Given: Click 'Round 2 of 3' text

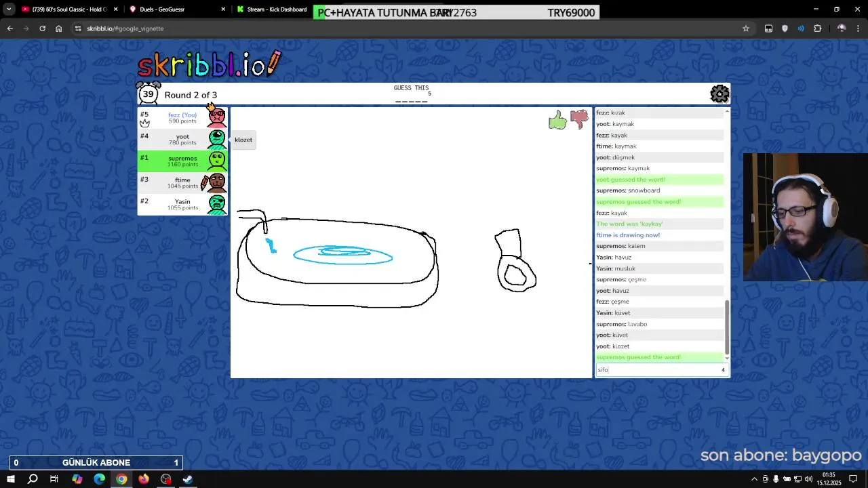Looking at the screenshot, I should (191, 95).
